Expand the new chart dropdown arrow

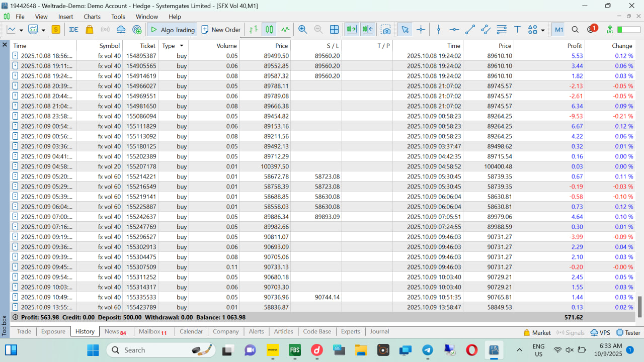pos(21,30)
